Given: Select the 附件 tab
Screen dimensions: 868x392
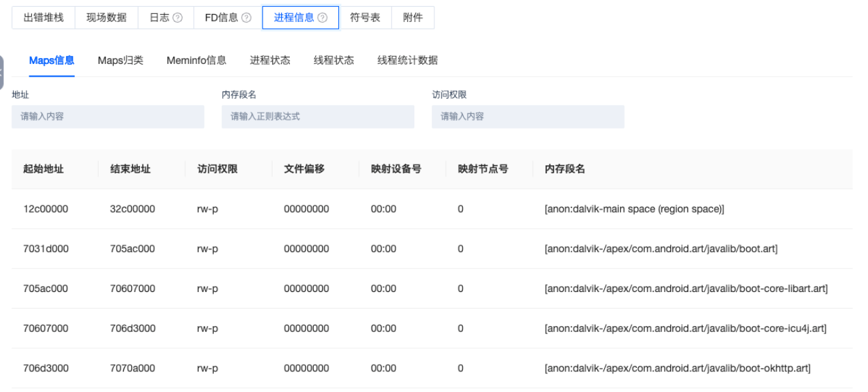Looking at the screenshot, I should [x=413, y=18].
